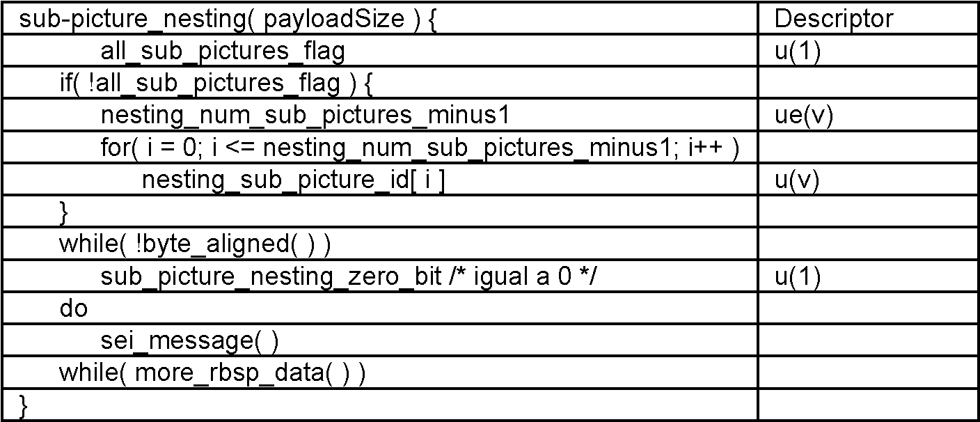Select nesting_num_sub_pictures_minus1 in the ue(v) row
Image resolution: width=980 pixels, height=422 pixels.
305,116
